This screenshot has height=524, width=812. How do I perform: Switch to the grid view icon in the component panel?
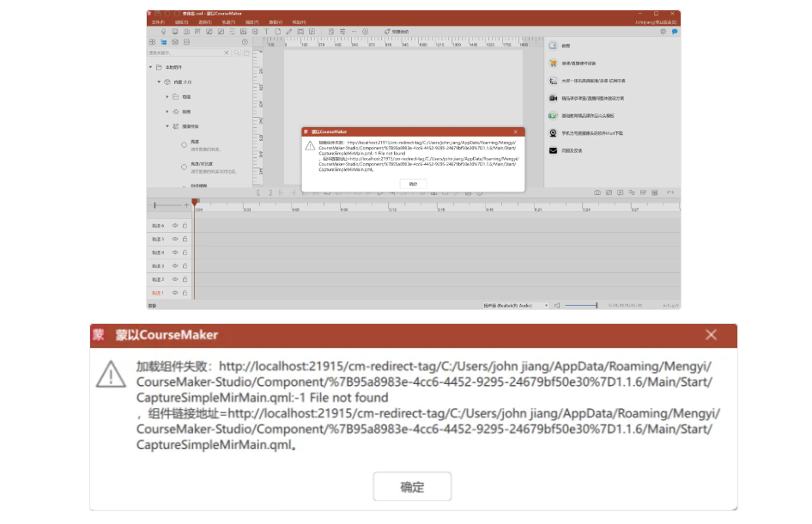[152, 42]
